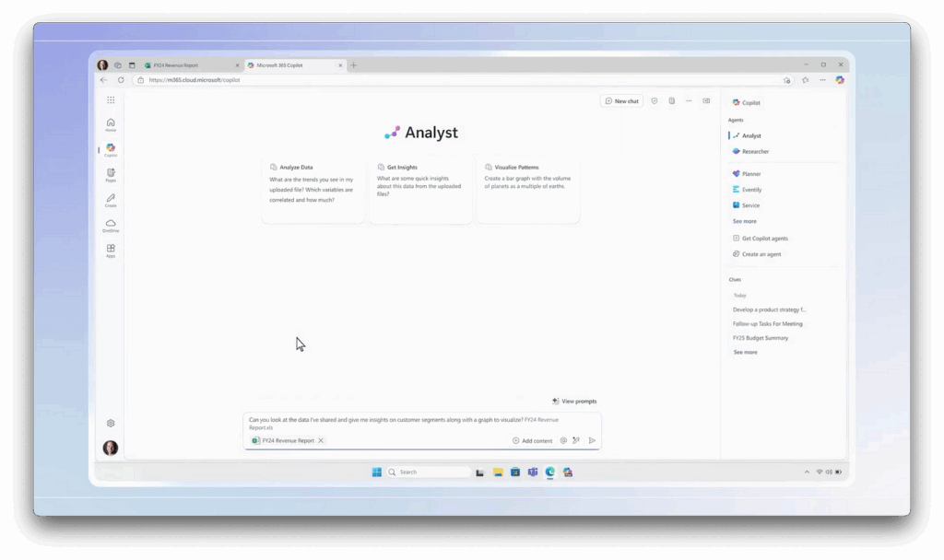Click the browser profile picture in tab strip
Screen dimensions: 944x560
[x=102, y=65]
